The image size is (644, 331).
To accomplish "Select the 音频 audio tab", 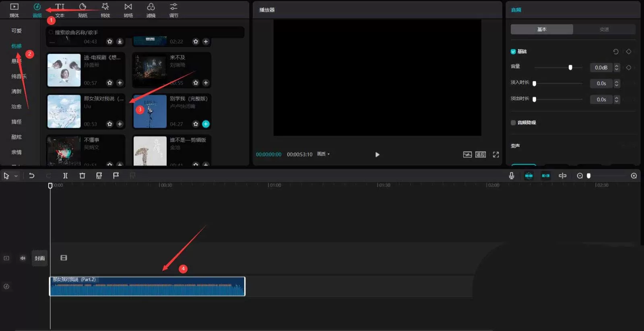I will coord(37,10).
